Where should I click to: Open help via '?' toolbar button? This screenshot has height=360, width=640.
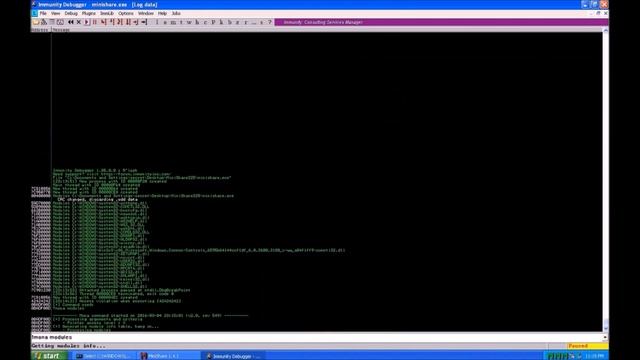270,22
